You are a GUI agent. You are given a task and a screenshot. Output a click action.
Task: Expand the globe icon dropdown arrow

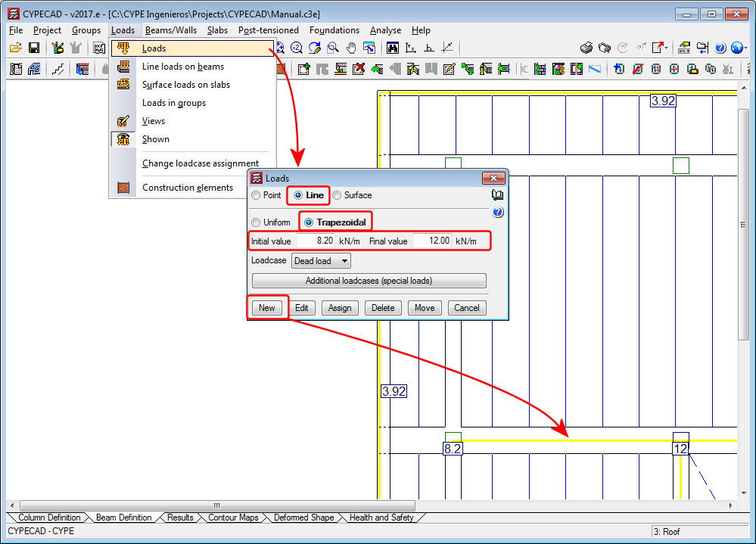coord(746,48)
